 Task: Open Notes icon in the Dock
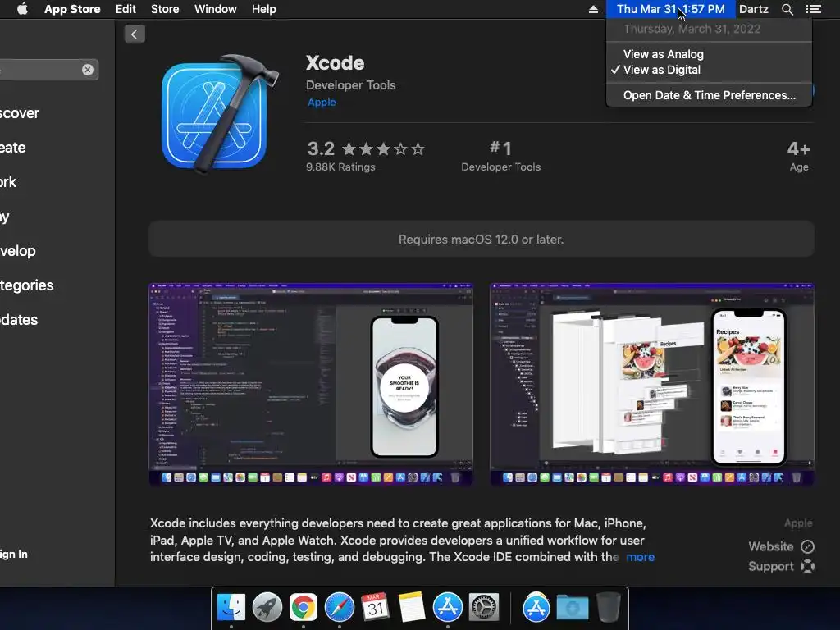[412, 607]
